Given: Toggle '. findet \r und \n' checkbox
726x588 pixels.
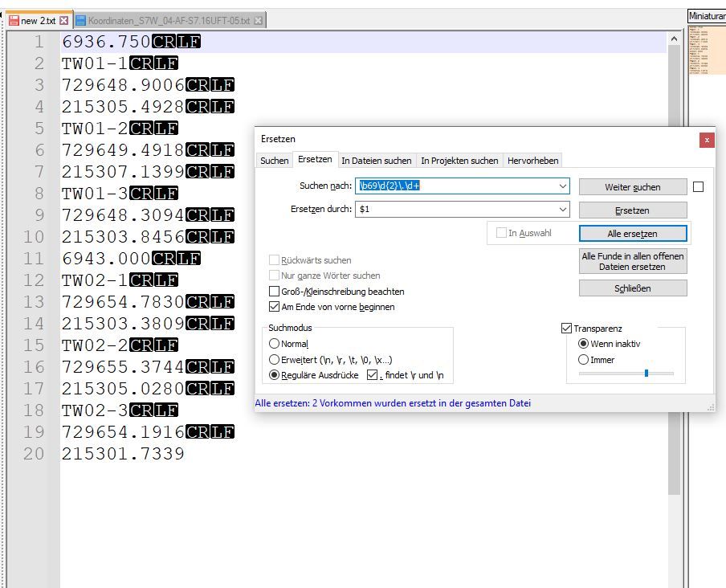Looking at the screenshot, I should click(x=372, y=374).
